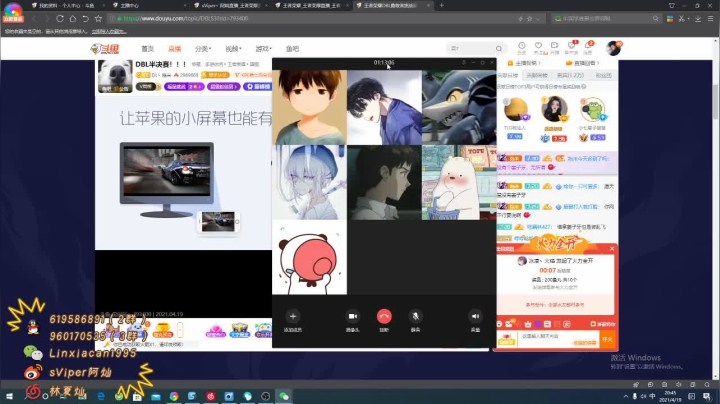Viewport: 720px width, 404px height.
Task: Open notifications bell with orange badge
Action: click(x=588, y=47)
